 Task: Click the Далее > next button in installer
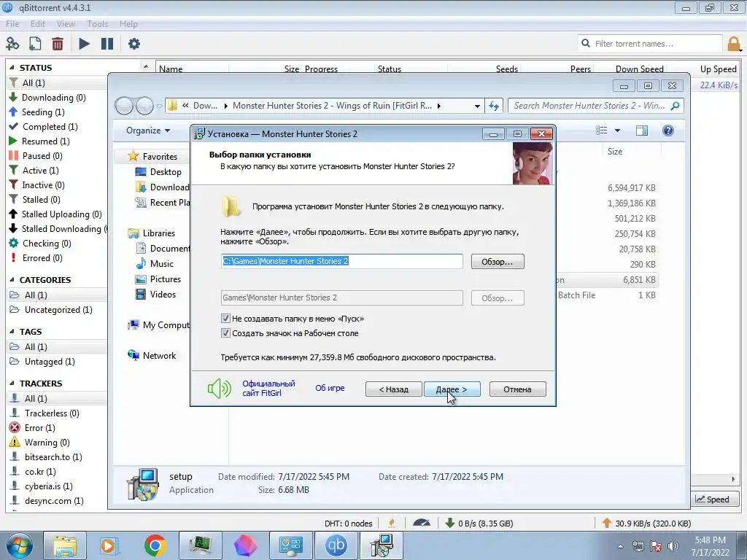452,389
